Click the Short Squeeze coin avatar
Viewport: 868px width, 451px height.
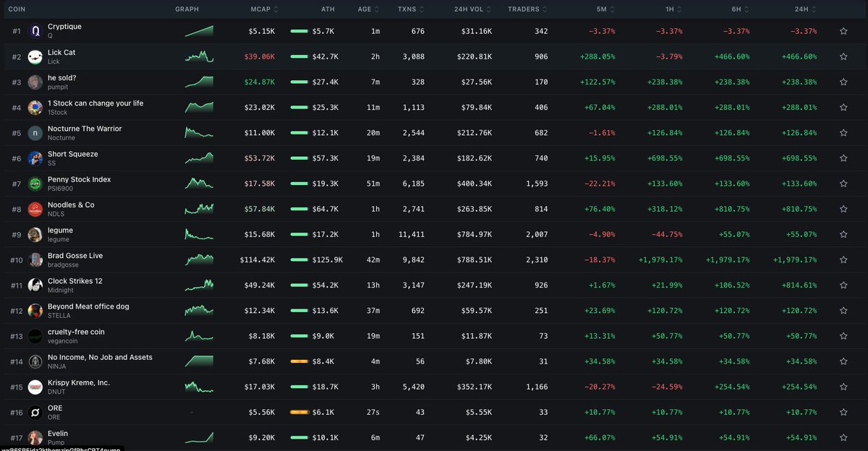pos(35,158)
